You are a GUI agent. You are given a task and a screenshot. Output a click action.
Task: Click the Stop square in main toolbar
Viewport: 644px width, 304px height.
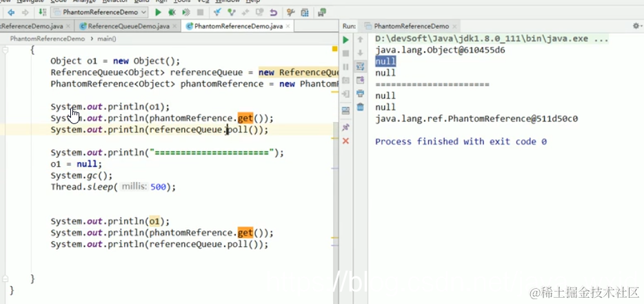[200, 12]
